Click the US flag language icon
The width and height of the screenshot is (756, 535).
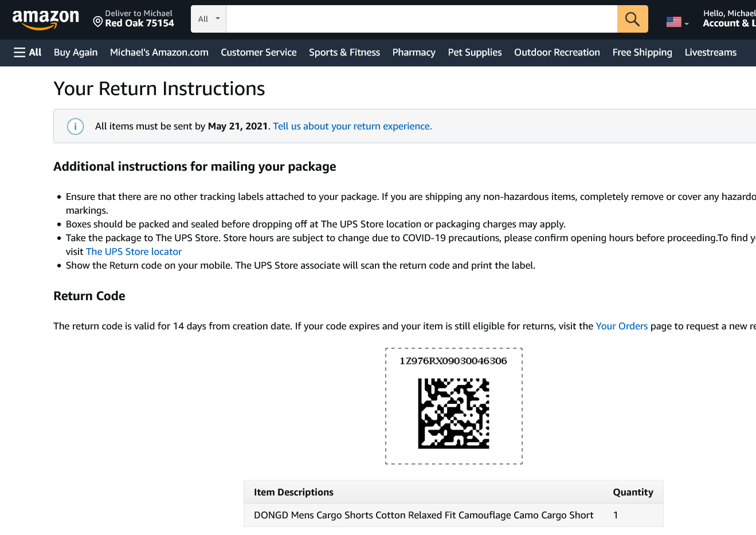tap(674, 22)
